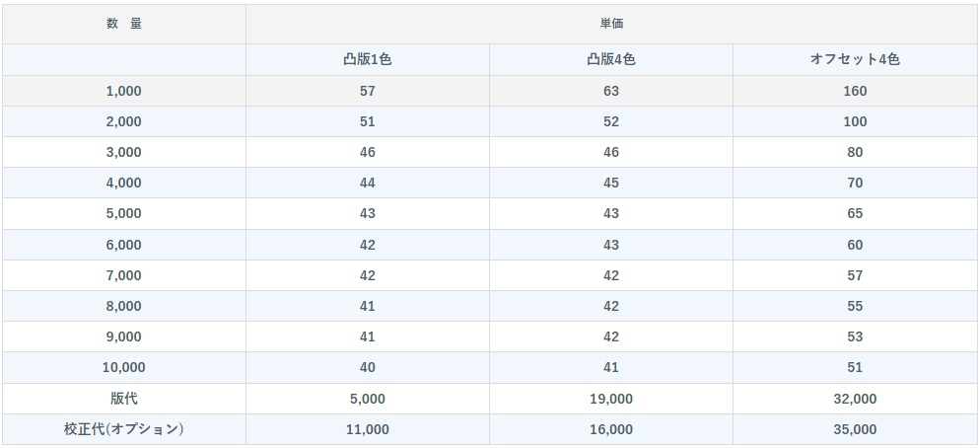Select the 100 price in オフセット4色
980x448 pixels.
click(855, 121)
